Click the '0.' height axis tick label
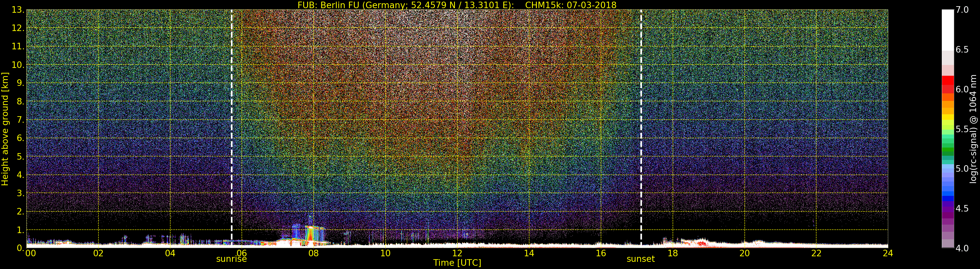 click(21, 248)
